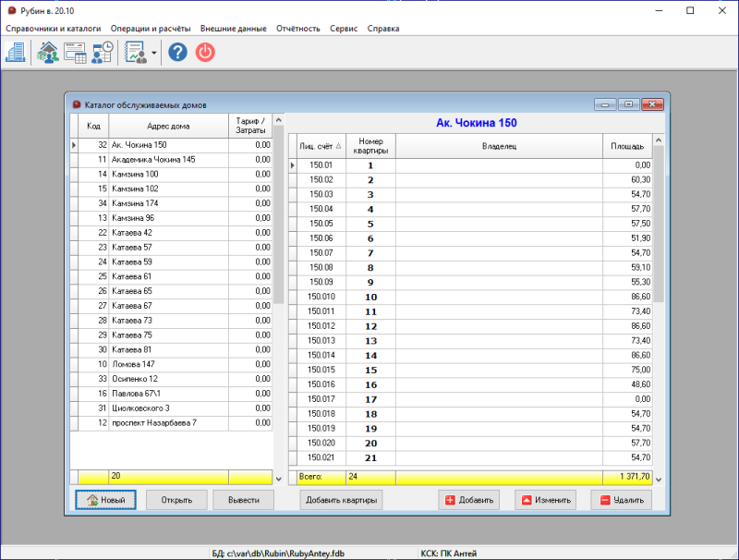
Task: Click the buildings catalog toolbar icon
Action: [16, 53]
